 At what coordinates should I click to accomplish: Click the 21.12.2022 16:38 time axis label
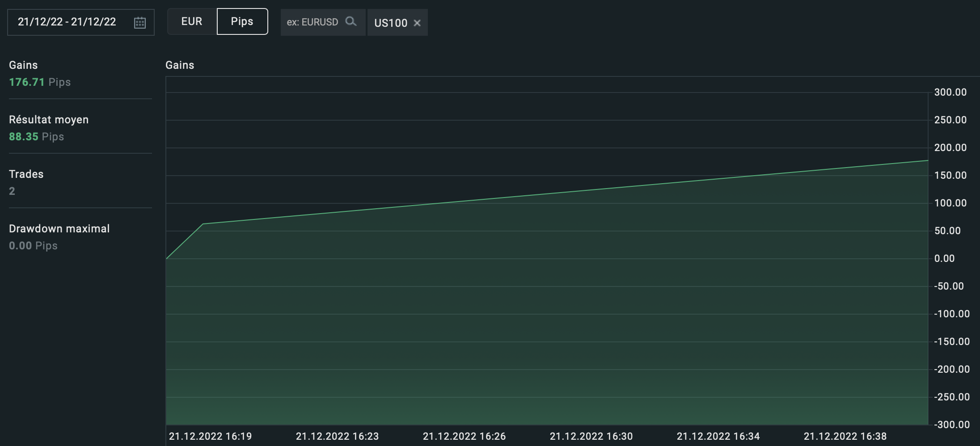[x=845, y=436]
